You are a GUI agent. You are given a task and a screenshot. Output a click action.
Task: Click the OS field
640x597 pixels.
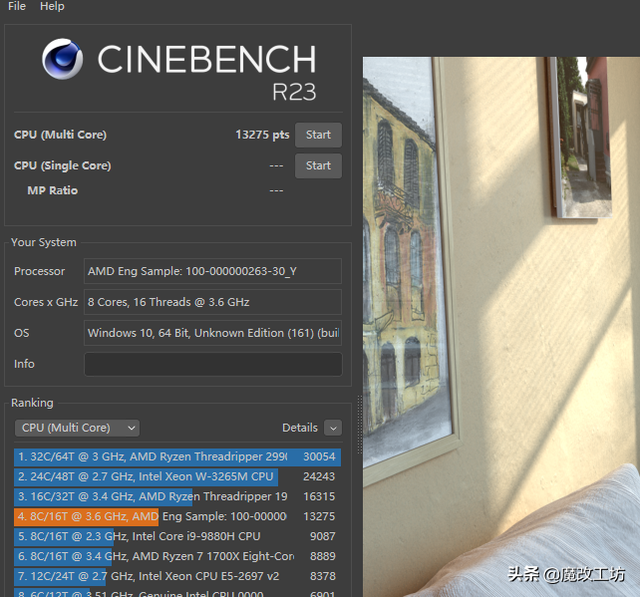tap(213, 333)
